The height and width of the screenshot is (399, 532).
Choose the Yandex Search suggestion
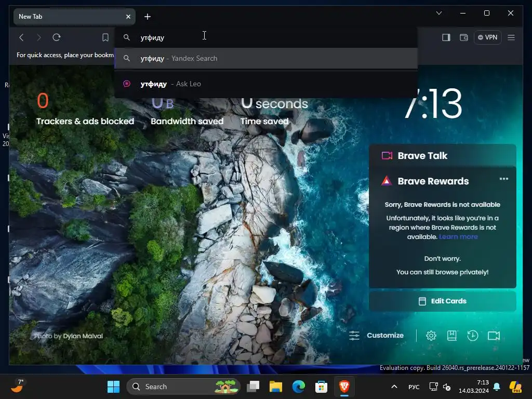point(266,58)
